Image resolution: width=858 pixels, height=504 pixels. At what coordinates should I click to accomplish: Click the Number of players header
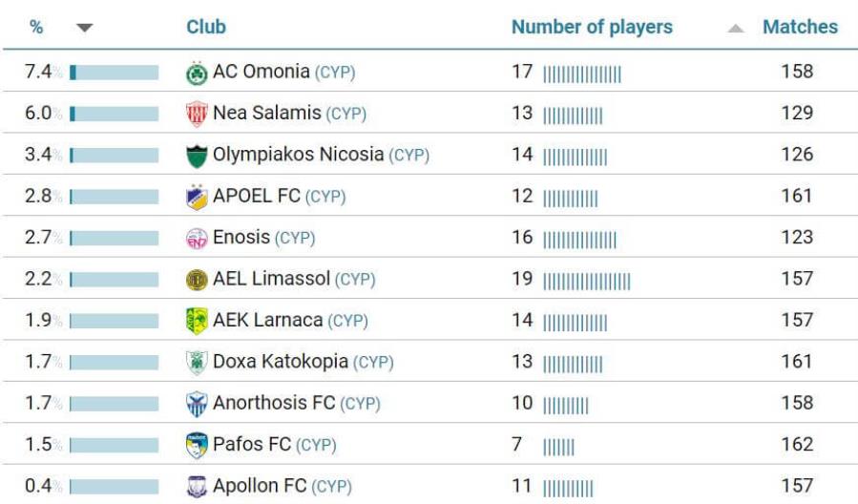[592, 27]
